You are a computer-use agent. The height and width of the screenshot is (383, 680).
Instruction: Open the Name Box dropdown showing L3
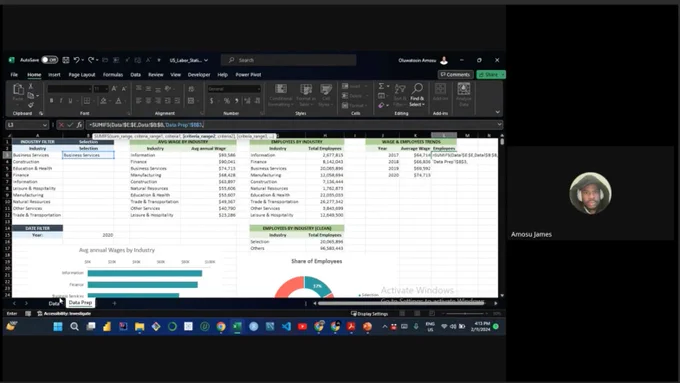45,125
